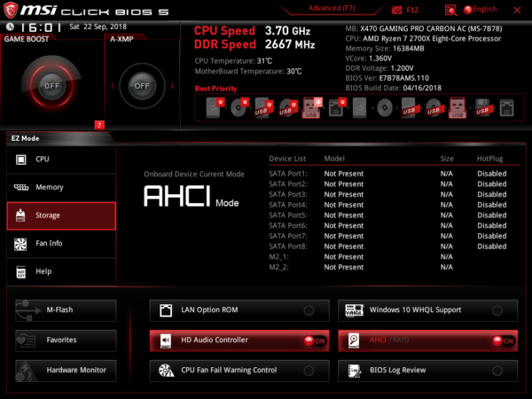
Task: Toggle the GAME BOOST knob
Action: pos(51,85)
